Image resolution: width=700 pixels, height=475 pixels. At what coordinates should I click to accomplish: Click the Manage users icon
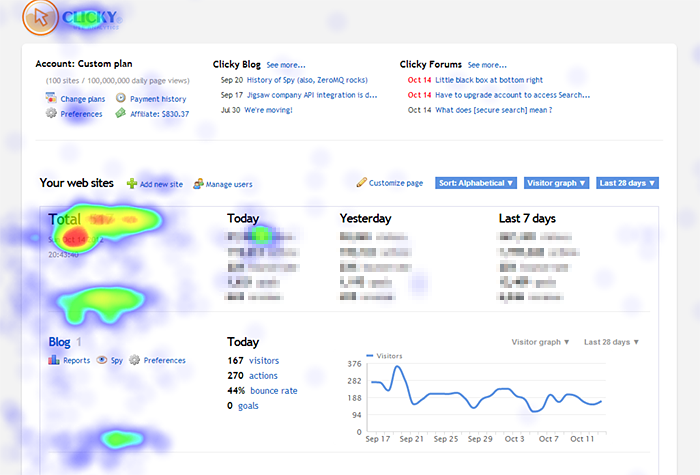198,184
